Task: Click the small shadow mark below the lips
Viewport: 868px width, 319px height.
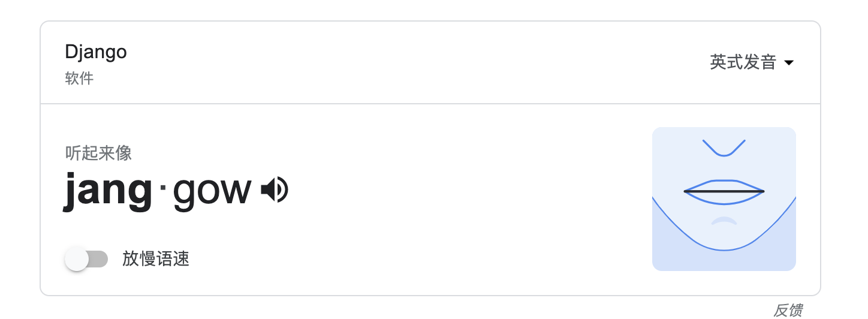Action: click(x=724, y=221)
